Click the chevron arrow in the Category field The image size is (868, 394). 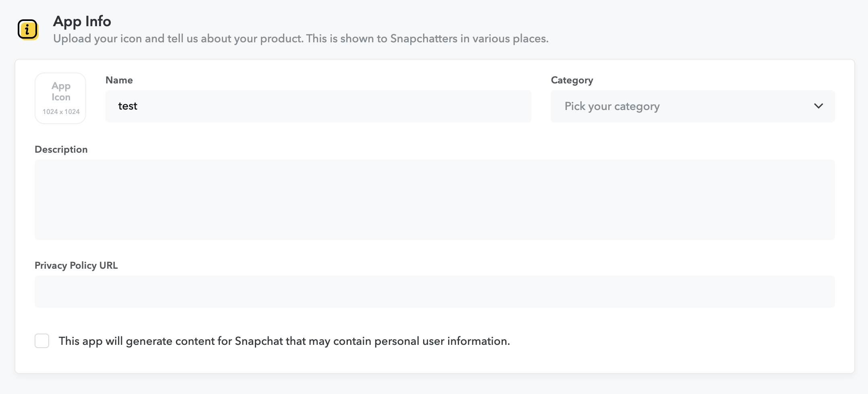pos(818,106)
